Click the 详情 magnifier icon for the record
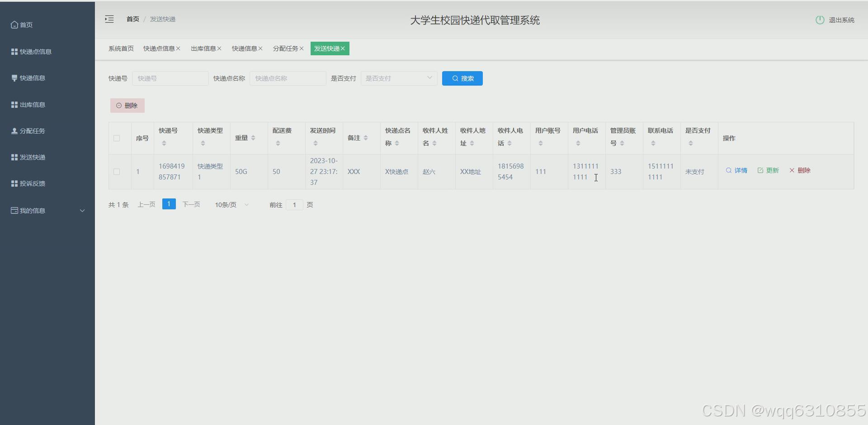This screenshot has height=425, width=868. click(x=729, y=170)
